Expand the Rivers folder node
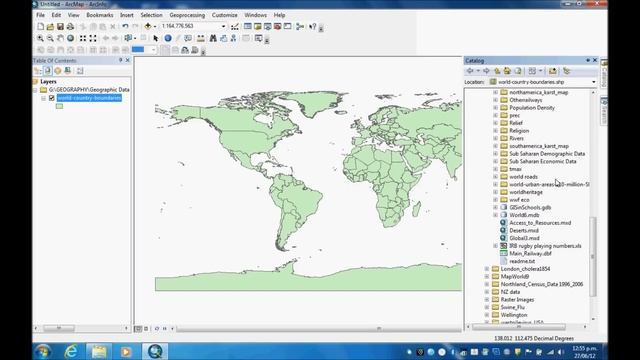The height and width of the screenshot is (360, 640). 496,138
